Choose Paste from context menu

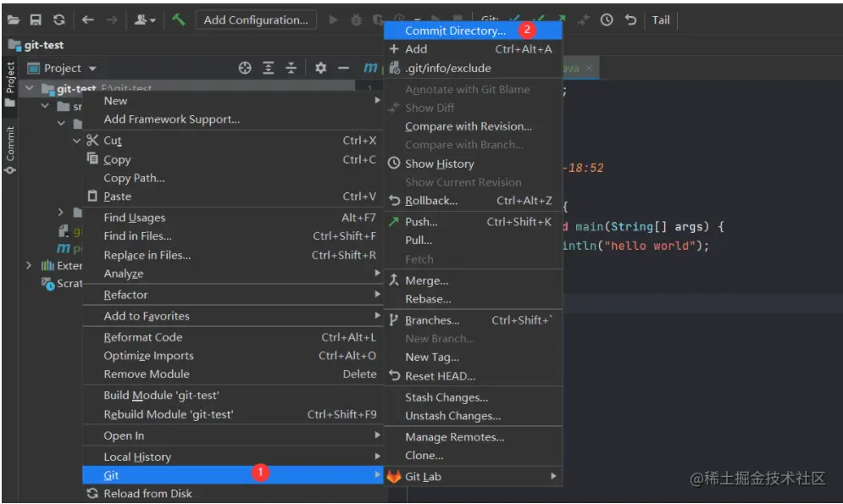(233, 197)
